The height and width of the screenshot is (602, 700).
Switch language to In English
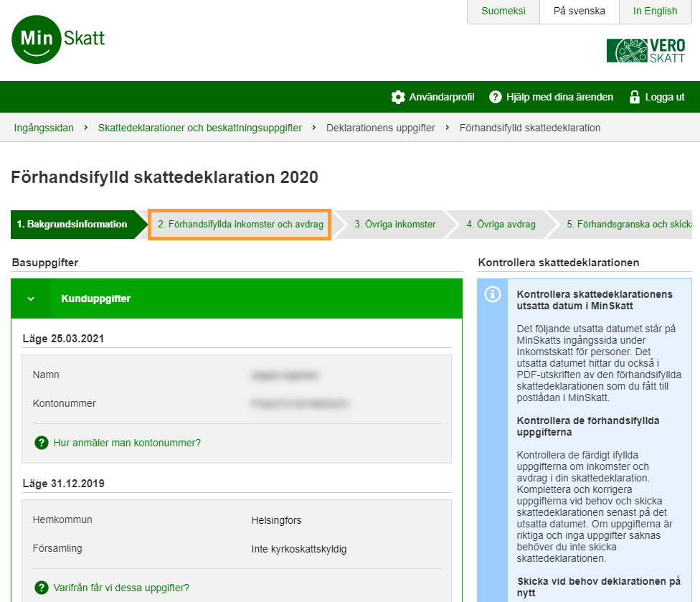(x=655, y=11)
